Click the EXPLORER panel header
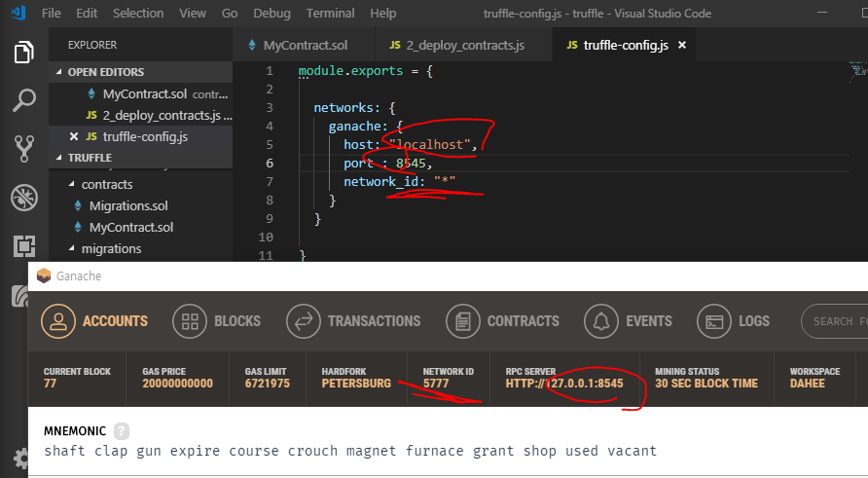 click(92, 45)
